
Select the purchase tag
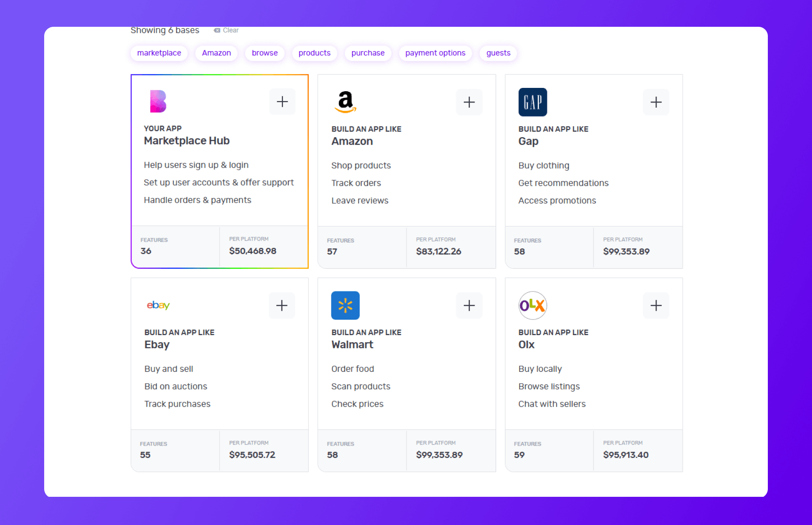point(368,53)
